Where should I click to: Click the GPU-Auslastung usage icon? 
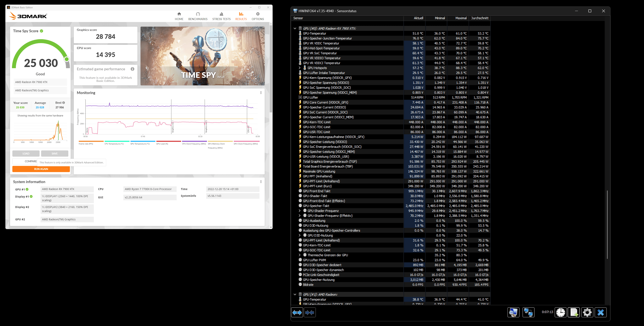coord(300,220)
